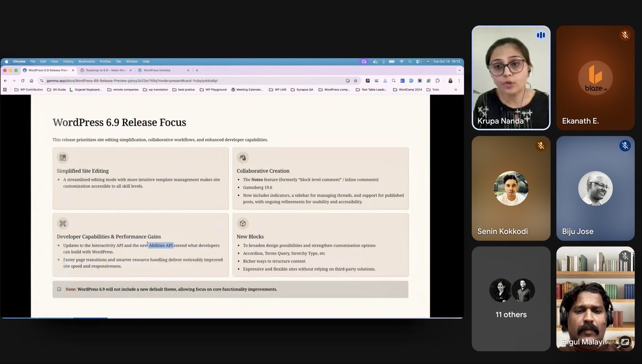Image resolution: width=642 pixels, height=364 pixels.
Task: Open the Profiles menu in Chrome
Action: (x=105, y=61)
